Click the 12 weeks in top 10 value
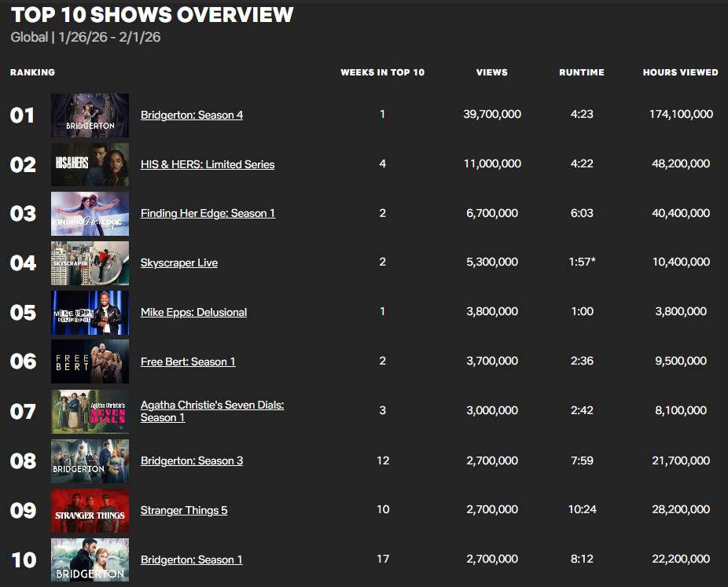Screen dimensions: 728x587 (x=383, y=460)
